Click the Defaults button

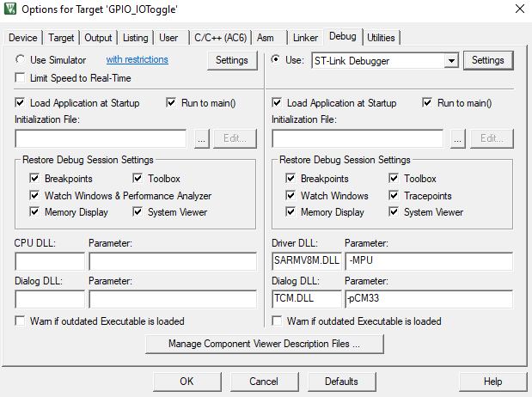point(342,382)
